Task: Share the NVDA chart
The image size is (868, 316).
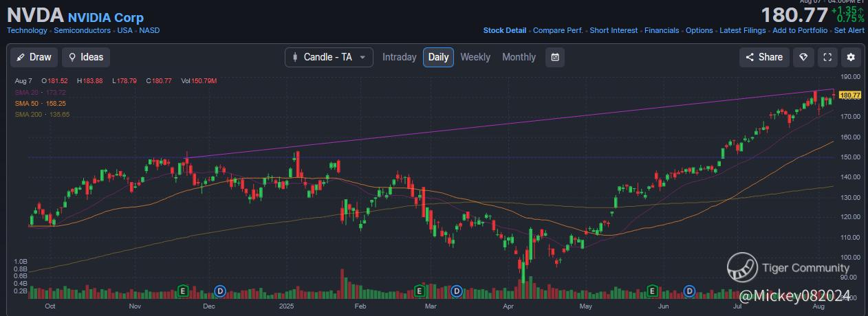Action: point(764,57)
